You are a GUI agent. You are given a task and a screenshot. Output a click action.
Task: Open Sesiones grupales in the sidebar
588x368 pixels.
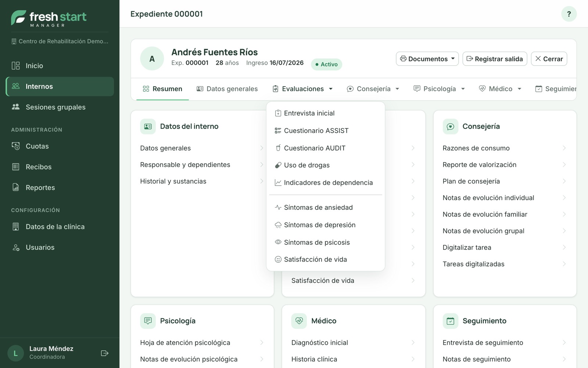[x=60, y=107]
